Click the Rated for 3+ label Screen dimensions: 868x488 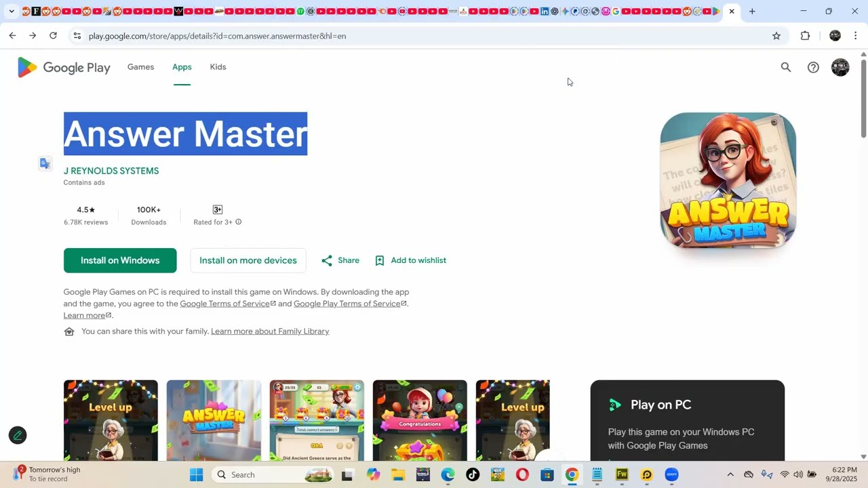click(213, 222)
